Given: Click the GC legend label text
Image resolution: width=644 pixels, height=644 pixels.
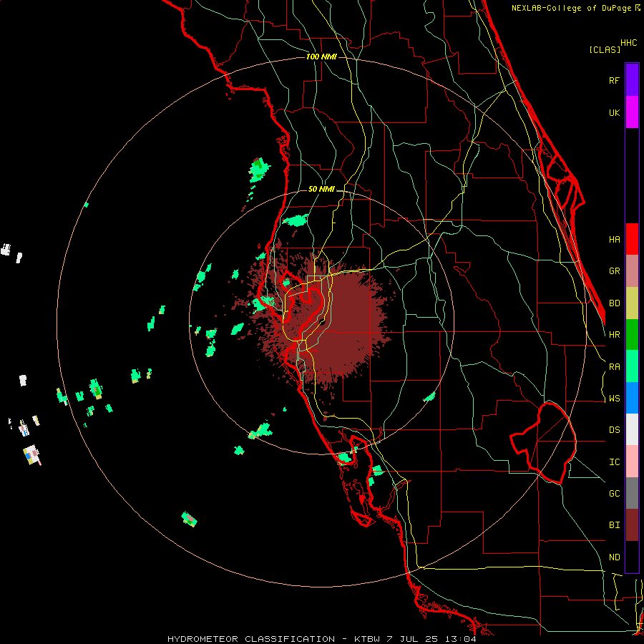Looking at the screenshot, I should (x=615, y=494).
